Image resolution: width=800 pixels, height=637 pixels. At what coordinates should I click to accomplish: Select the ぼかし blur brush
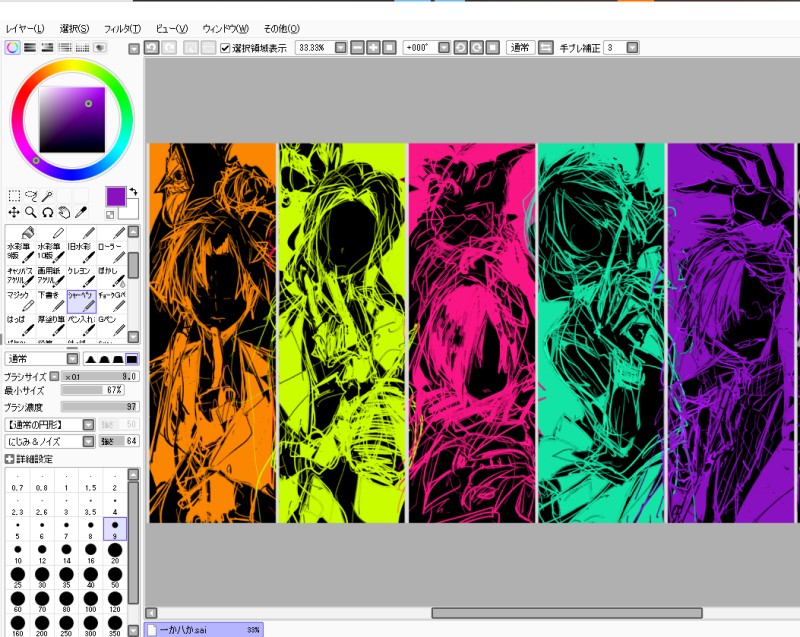[112, 276]
